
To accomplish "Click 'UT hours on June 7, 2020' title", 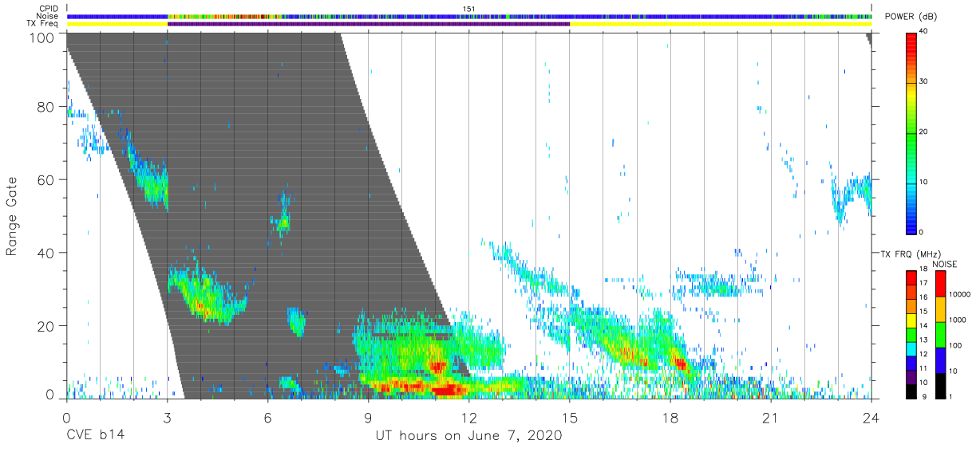I will click(x=469, y=436).
